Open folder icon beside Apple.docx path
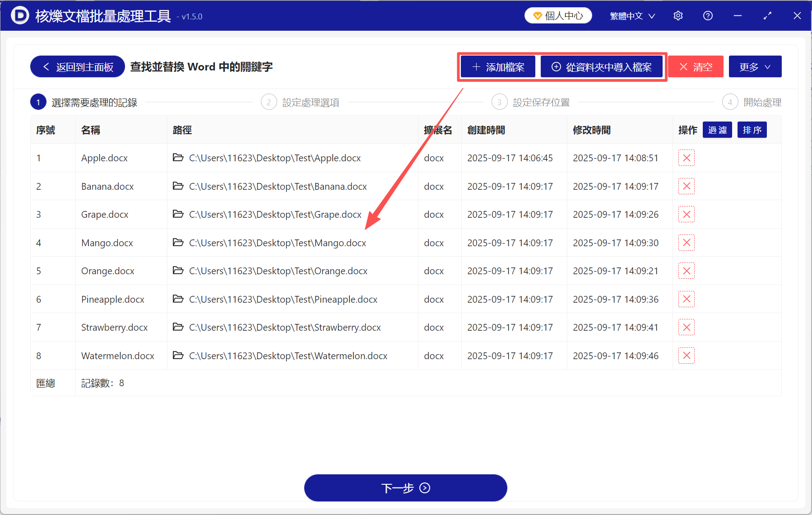The width and height of the screenshot is (812, 515). (178, 158)
